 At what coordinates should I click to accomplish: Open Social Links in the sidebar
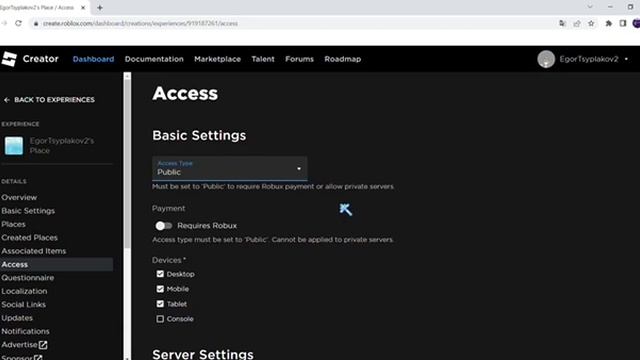pos(23,305)
